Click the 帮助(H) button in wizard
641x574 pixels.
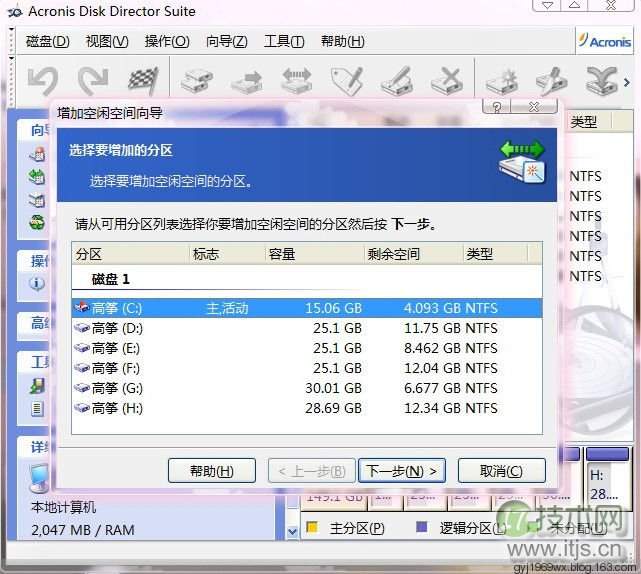click(212, 471)
